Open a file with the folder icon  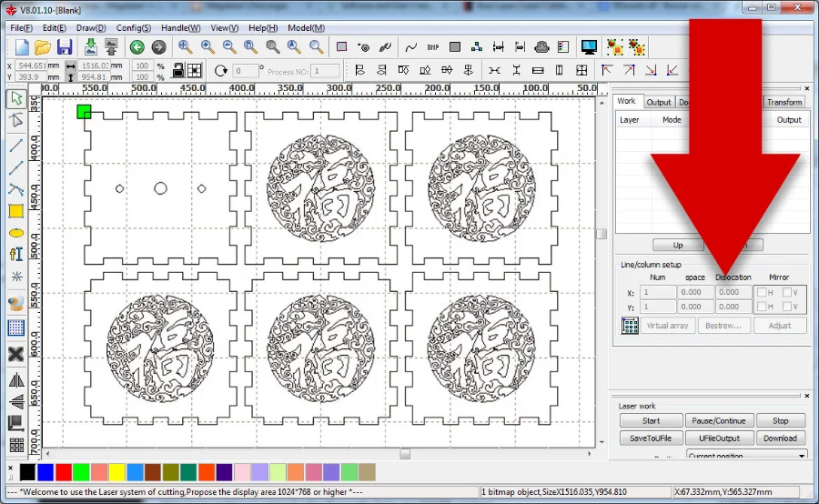point(43,47)
